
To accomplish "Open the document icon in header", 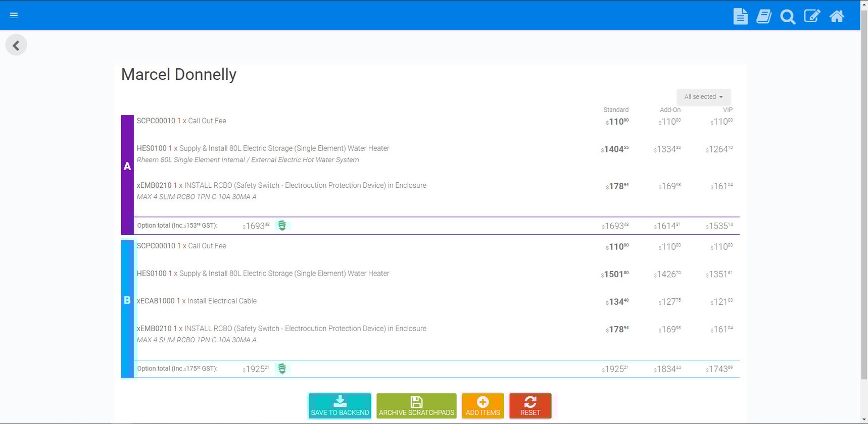I will (740, 16).
